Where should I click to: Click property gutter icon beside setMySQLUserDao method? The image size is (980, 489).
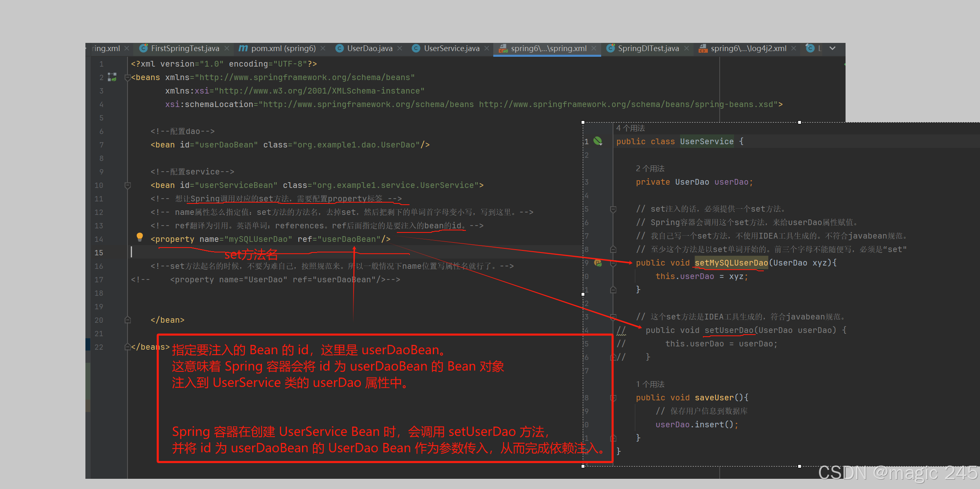[598, 263]
